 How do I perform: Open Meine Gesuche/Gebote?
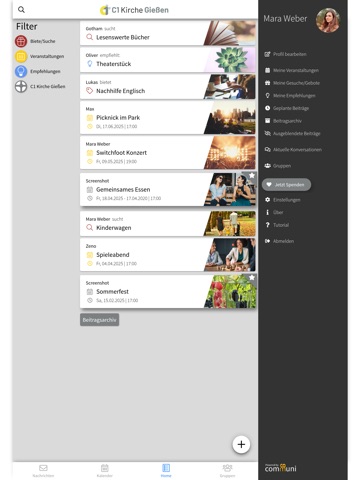(292, 83)
